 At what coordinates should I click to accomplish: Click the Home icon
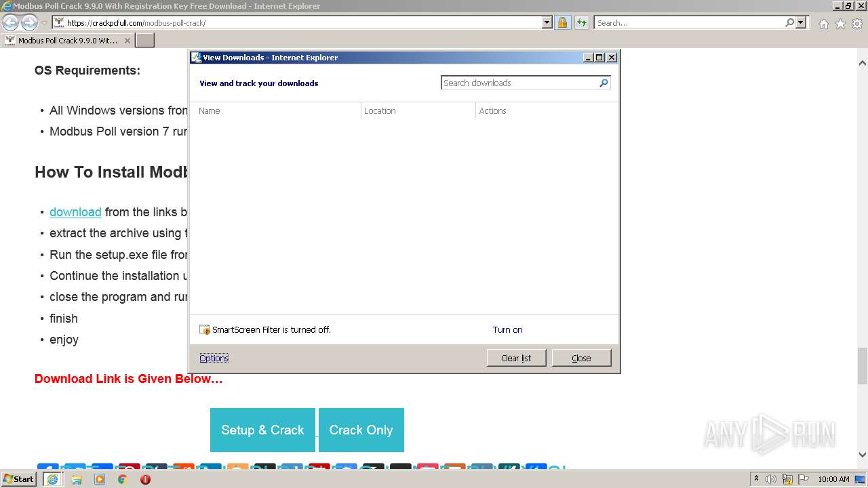pos(823,24)
